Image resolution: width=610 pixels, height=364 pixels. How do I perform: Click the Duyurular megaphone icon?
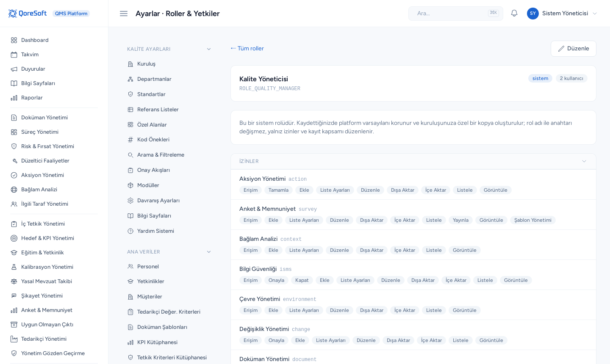pyautogui.click(x=14, y=69)
